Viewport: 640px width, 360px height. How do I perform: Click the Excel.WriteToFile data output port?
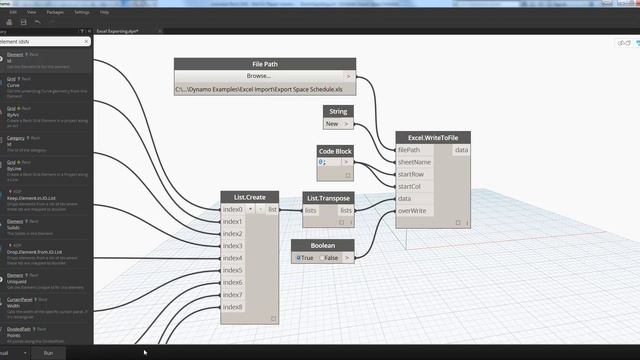click(x=461, y=150)
